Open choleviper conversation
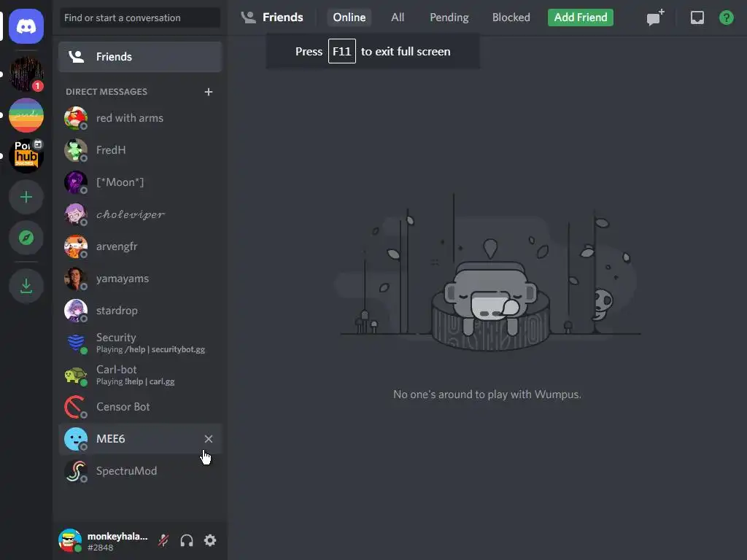The width and height of the screenshot is (747, 560). [140, 214]
